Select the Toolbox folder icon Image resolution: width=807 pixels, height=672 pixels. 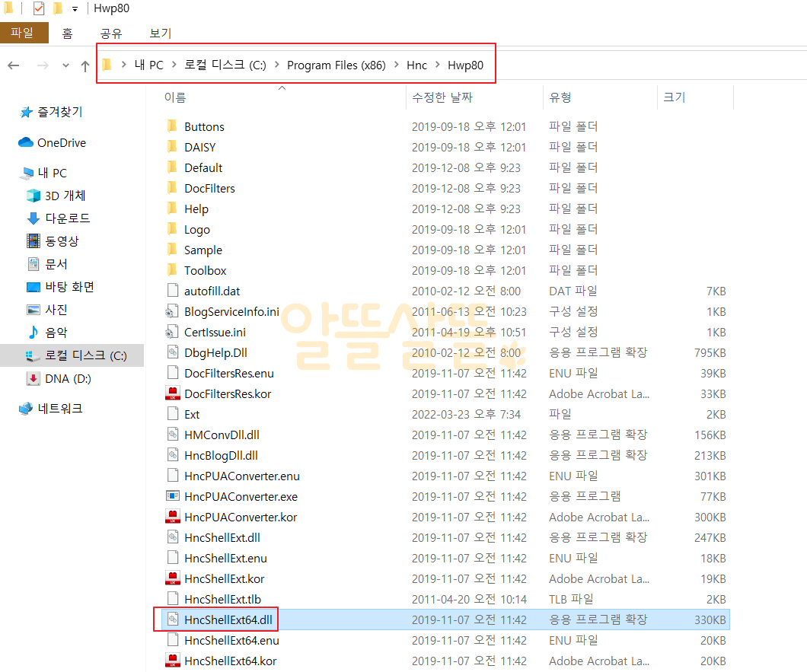(172, 270)
